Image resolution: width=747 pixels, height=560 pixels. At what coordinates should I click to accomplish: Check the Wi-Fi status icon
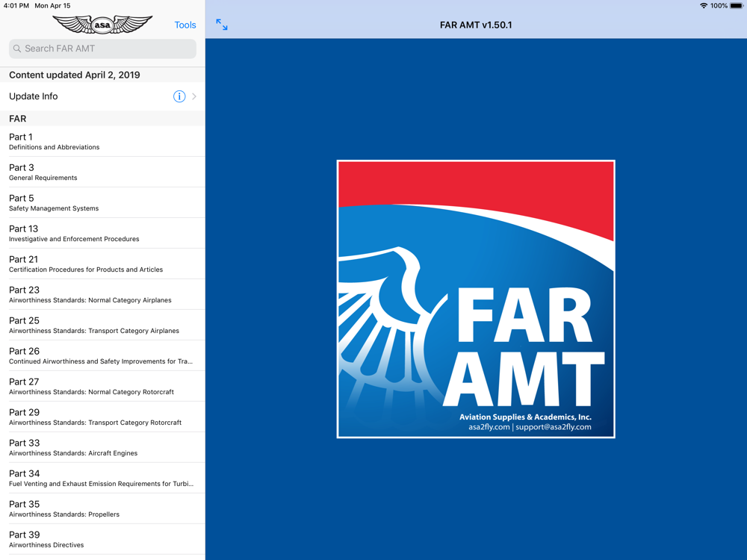[704, 6]
